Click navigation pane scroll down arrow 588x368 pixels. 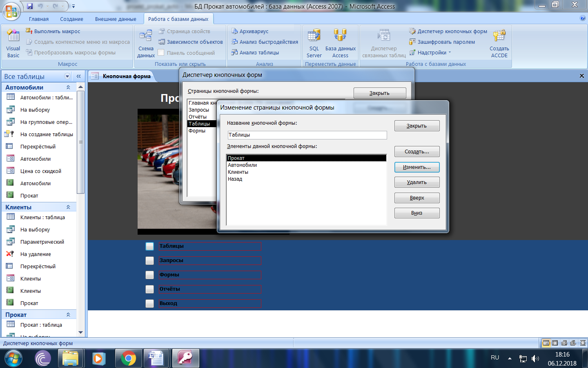coord(80,332)
